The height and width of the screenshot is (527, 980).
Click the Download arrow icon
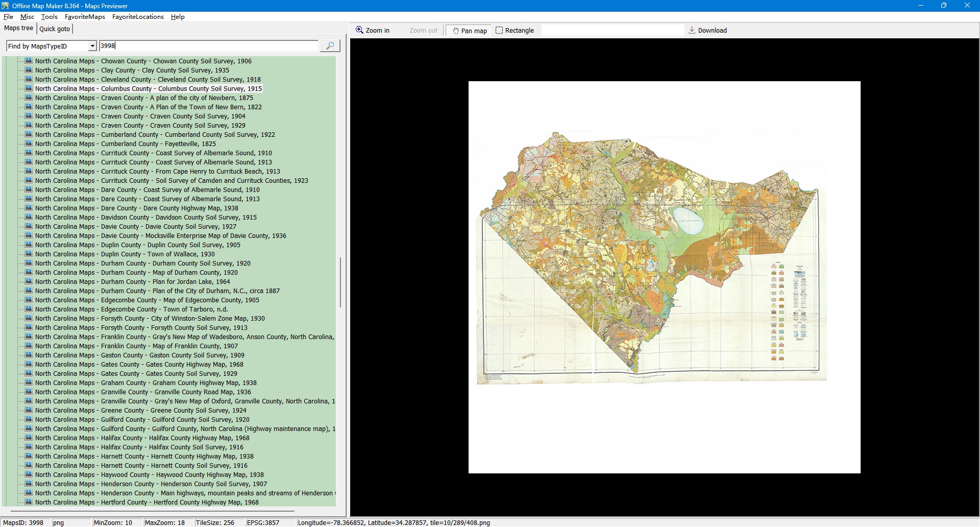(x=692, y=31)
